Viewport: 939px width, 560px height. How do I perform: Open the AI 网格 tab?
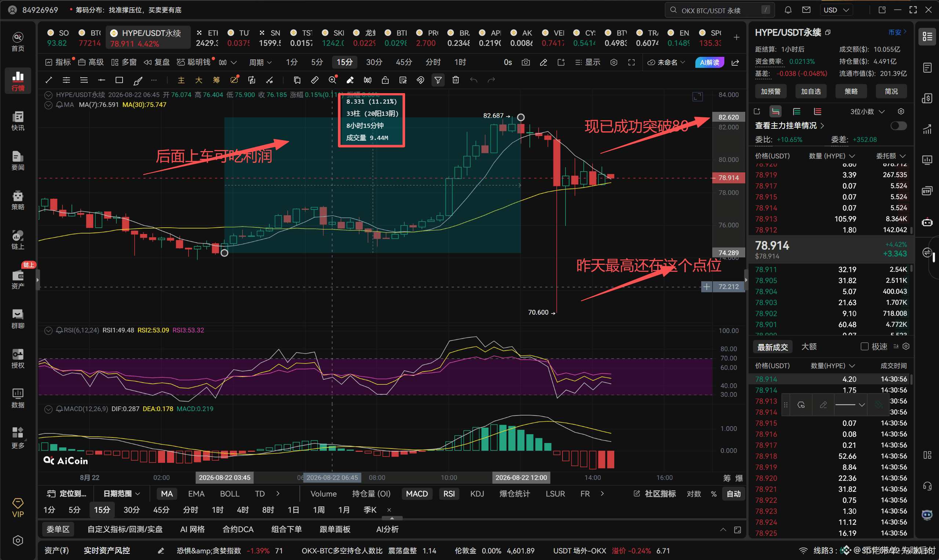tap(193, 530)
